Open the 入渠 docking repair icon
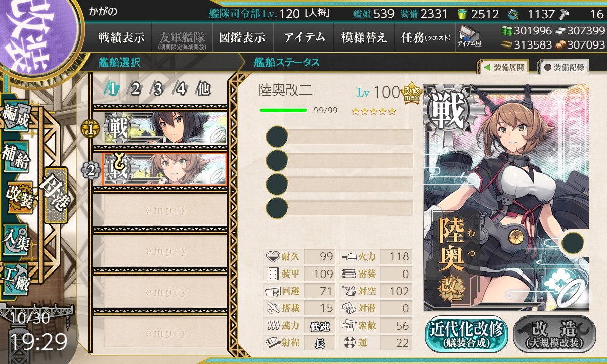The image size is (607, 364). point(16,240)
